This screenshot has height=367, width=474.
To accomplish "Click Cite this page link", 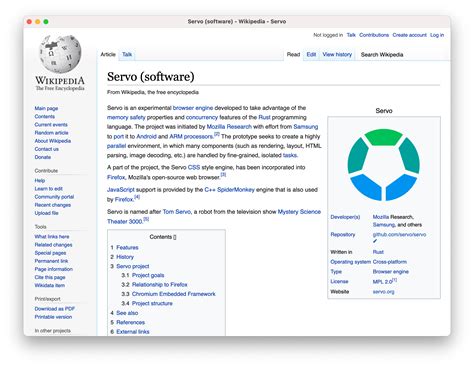I will tap(50, 277).
